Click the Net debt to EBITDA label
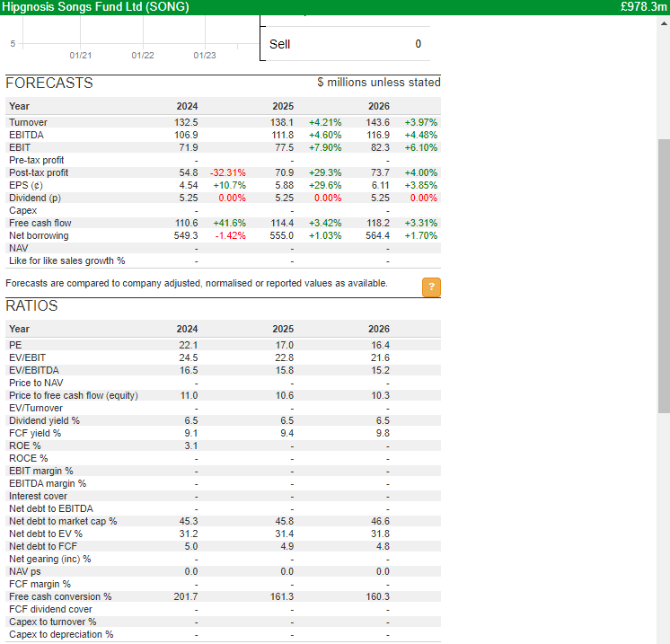Image resolution: width=670 pixels, height=644 pixels. coord(51,509)
